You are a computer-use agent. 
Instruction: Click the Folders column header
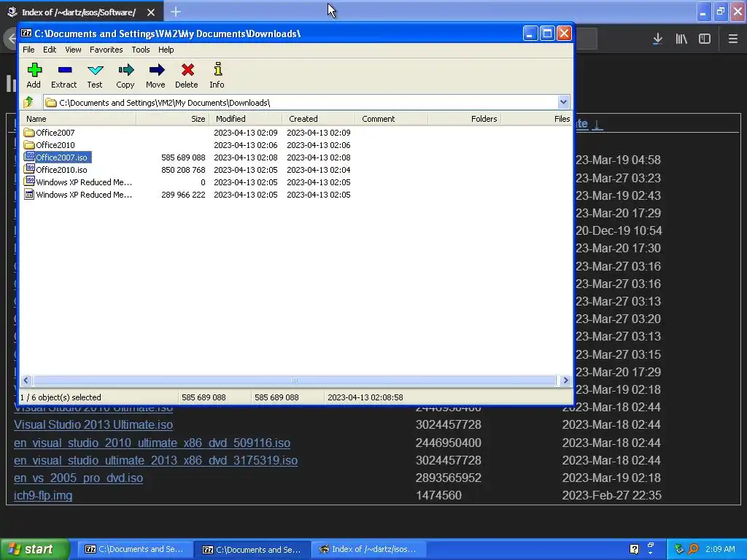tap(465, 119)
